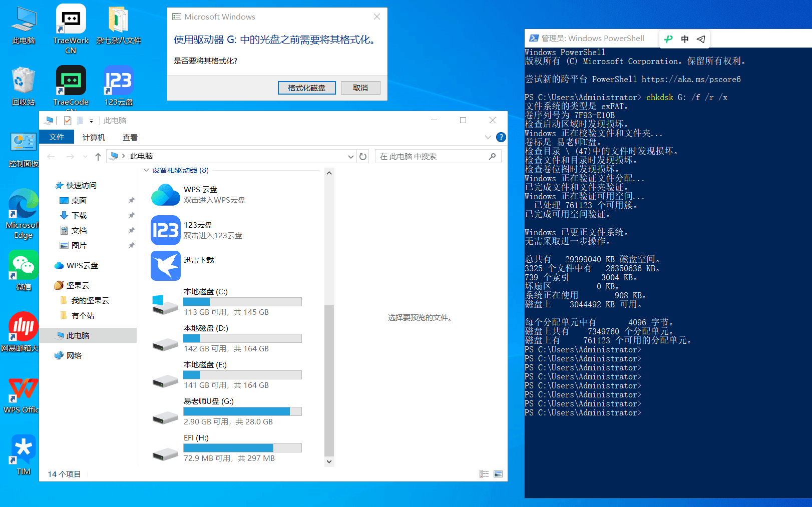Select 桌面 in the navigation pane
812x507 pixels.
tap(79, 201)
